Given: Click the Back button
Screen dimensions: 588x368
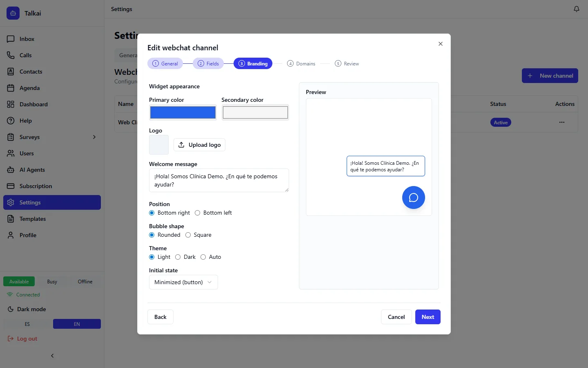Looking at the screenshot, I should point(160,317).
